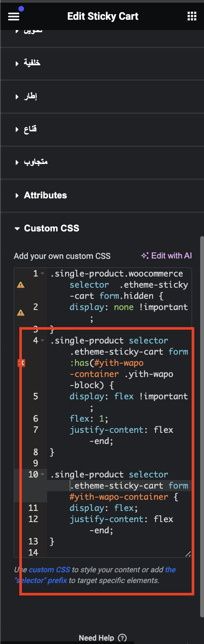The height and width of the screenshot is (644, 204).
Task: Expand the قناع section
Action: (26, 129)
